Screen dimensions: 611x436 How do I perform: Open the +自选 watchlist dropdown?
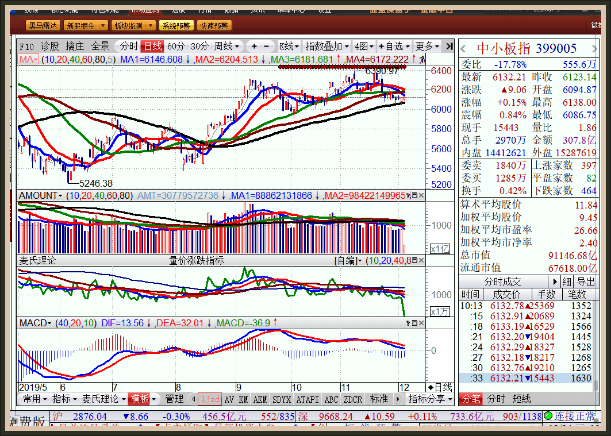coord(394,46)
